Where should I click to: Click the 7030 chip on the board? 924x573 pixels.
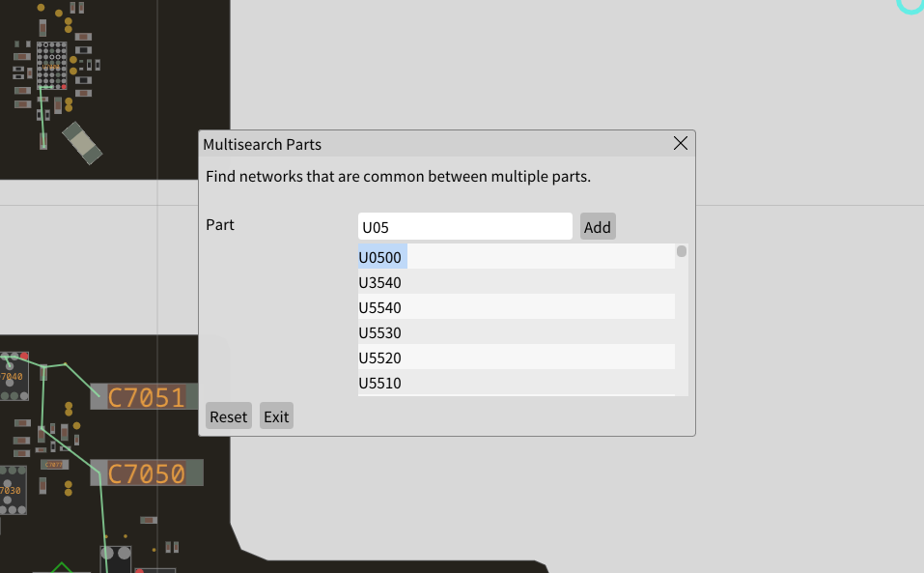(11, 490)
